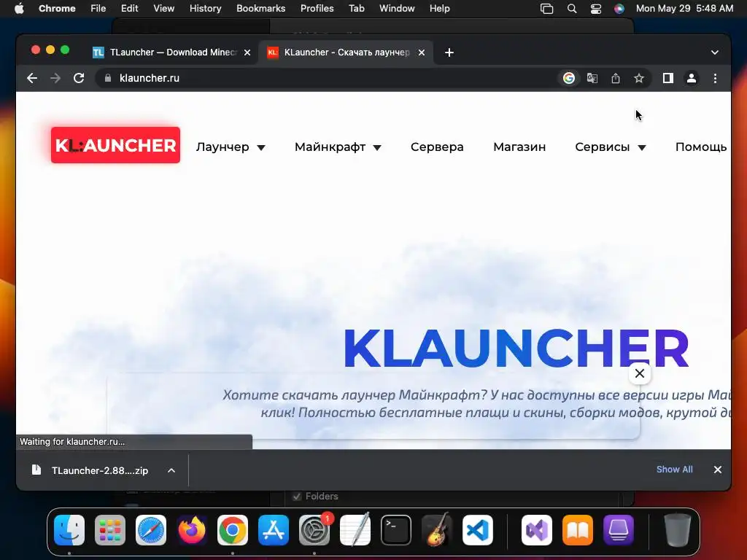Viewport: 747px width, 560px height.
Task: Click the address bar URL klauncher.ru
Action: 149,78
